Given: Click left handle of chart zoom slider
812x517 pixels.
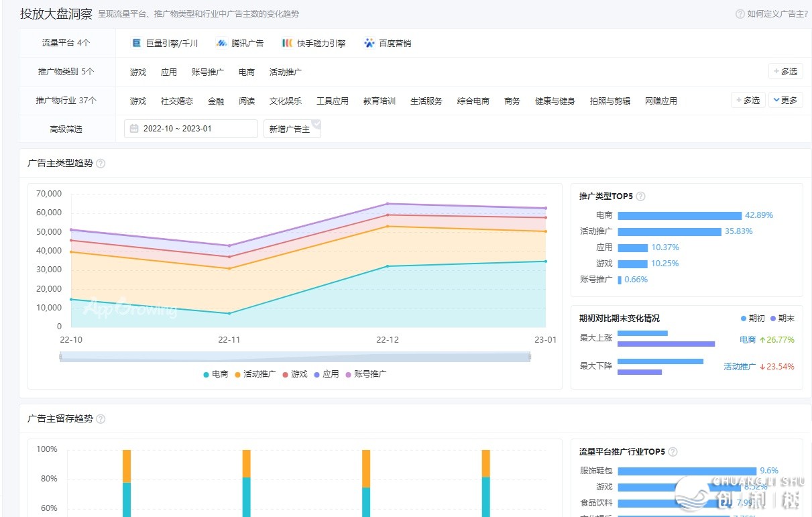Looking at the screenshot, I should tap(60, 357).
